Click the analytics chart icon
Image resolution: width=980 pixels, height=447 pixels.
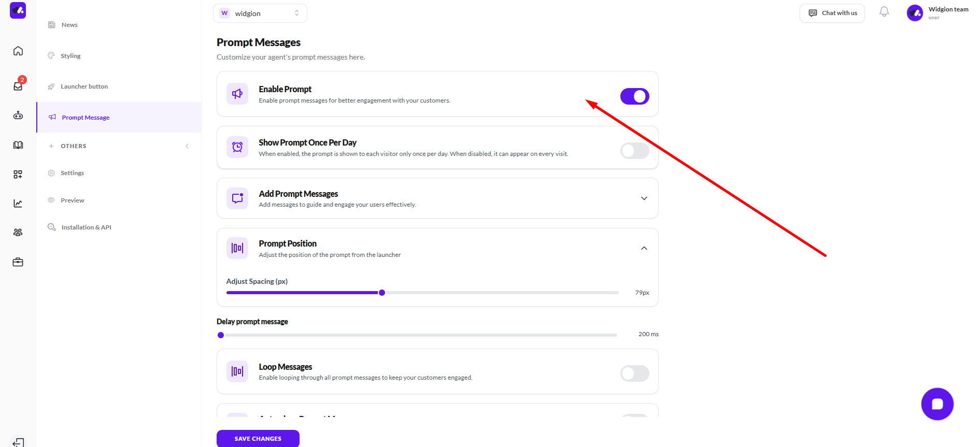(x=18, y=204)
